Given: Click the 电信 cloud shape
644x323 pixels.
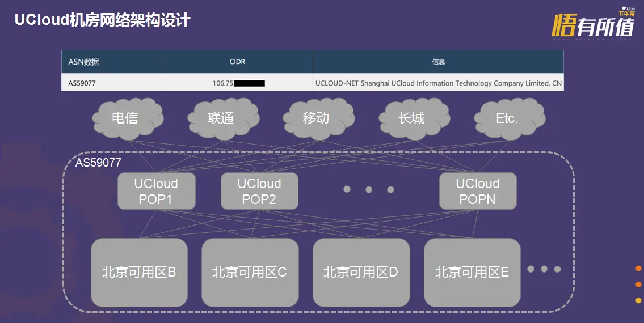Looking at the screenshot, I should tap(128, 119).
